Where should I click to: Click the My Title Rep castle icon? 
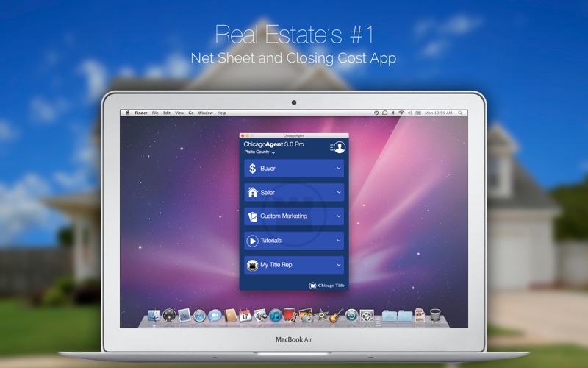click(252, 265)
